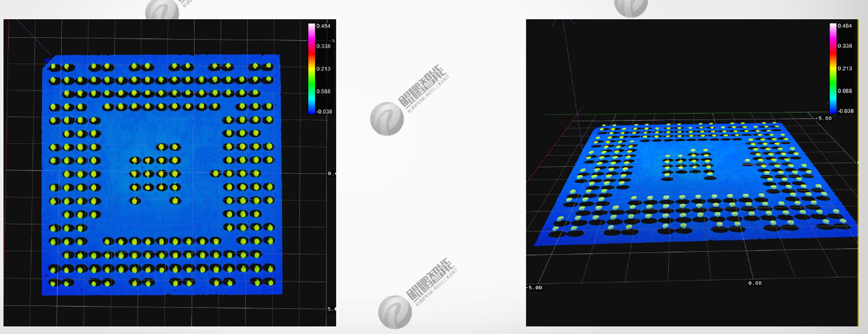Click the chamfered top-left corner of left chip

tap(49, 60)
